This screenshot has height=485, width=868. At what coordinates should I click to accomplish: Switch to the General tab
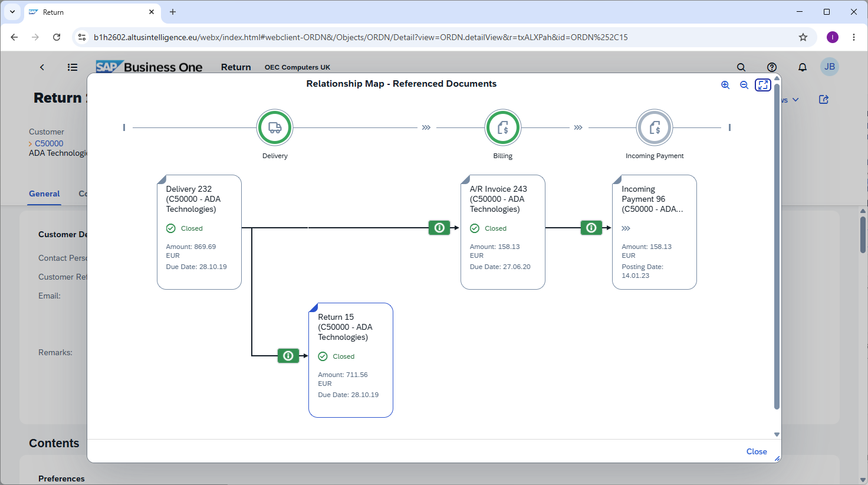coord(44,194)
